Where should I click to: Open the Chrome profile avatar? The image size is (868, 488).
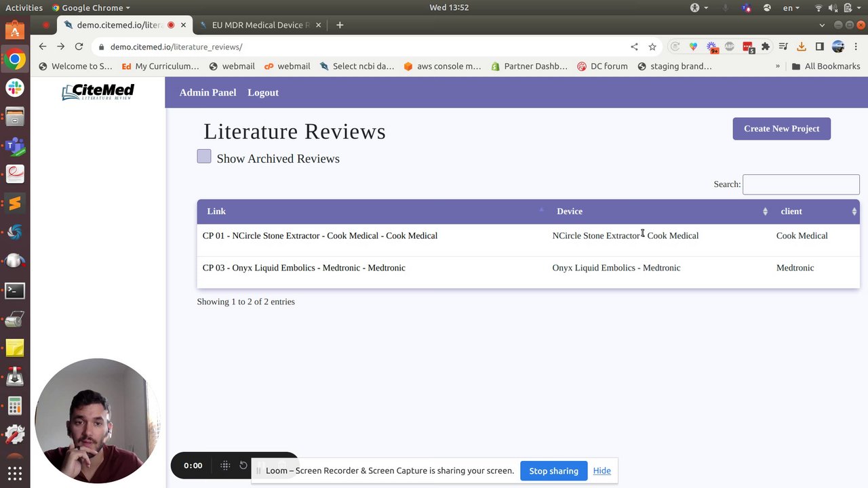point(837,47)
